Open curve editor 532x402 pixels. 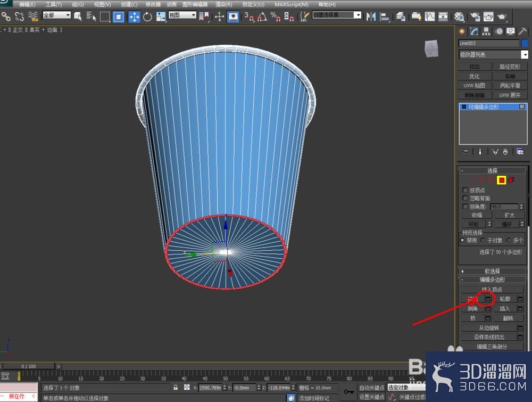429,17
